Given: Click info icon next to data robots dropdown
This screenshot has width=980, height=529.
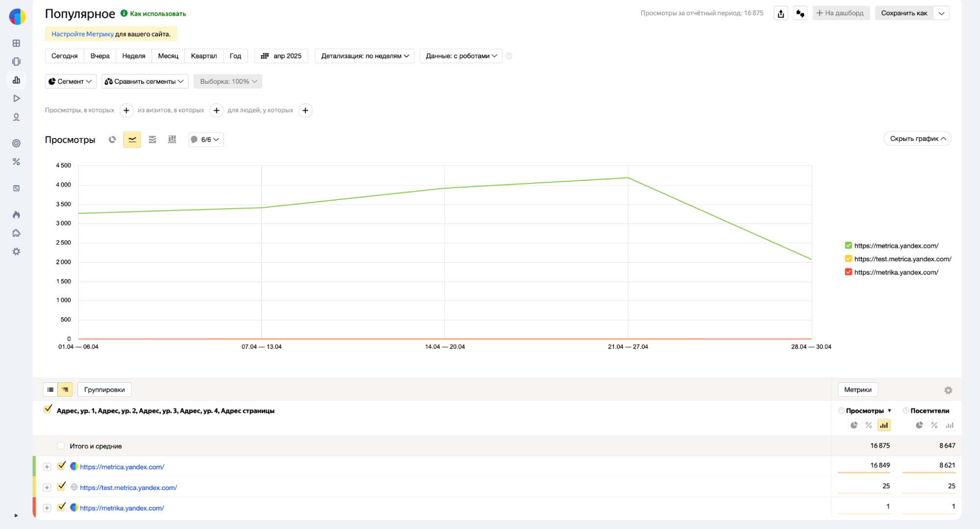Looking at the screenshot, I should [x=509, y=56].
